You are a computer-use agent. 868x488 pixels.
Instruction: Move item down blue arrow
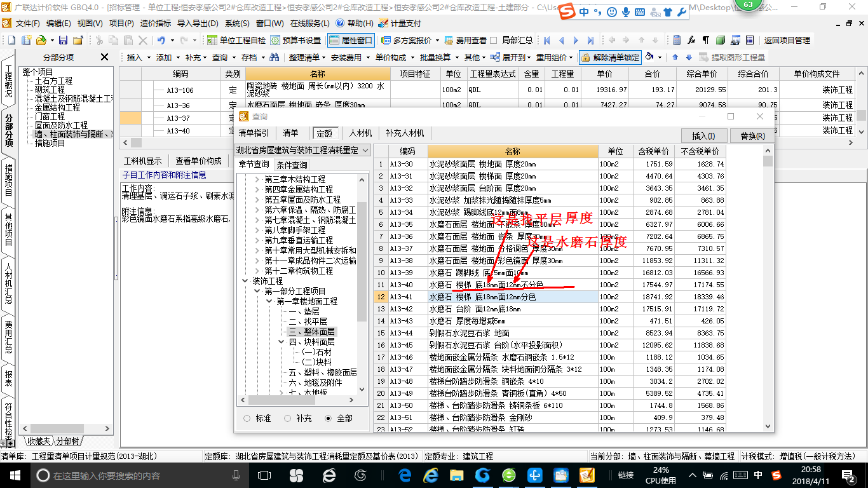click(x=689, y=57)
